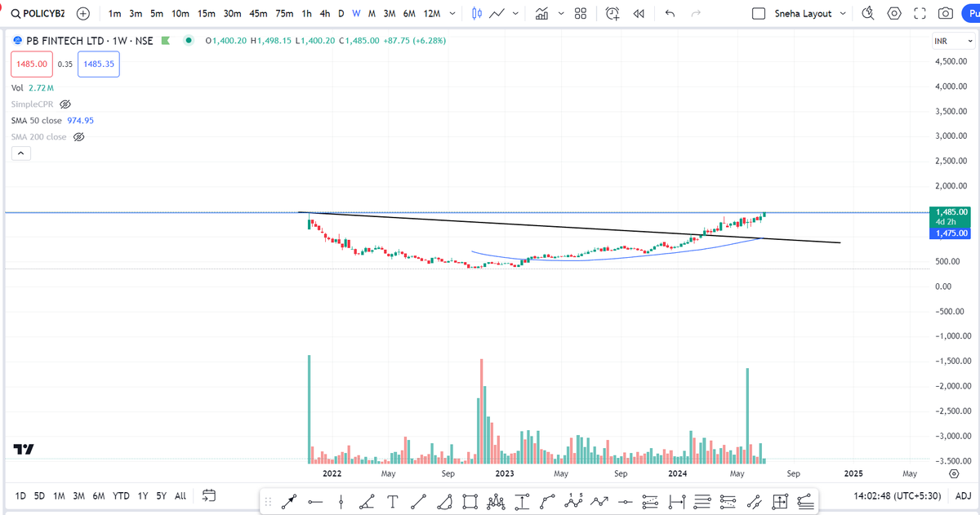This screenshot has height=515, width=980.
Task: Select the Gann box square tool
Action: click(779, 502)
